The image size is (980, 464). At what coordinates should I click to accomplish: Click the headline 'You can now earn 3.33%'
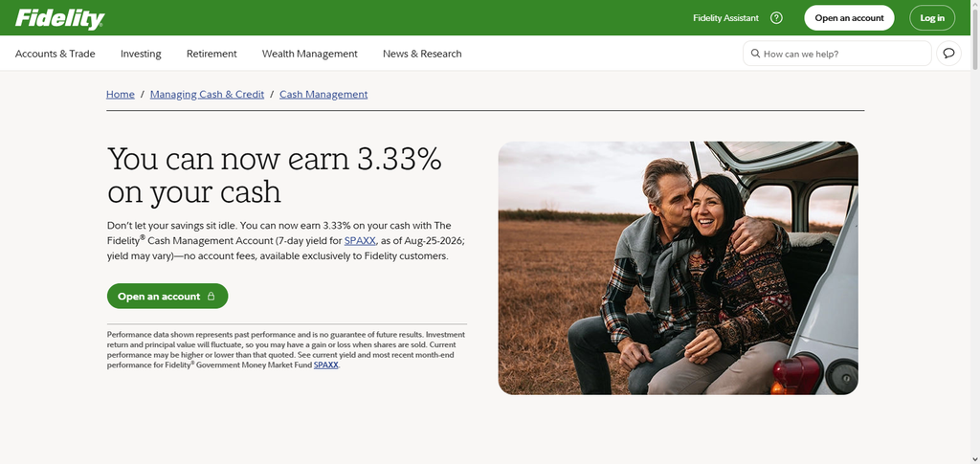(275, 159)
